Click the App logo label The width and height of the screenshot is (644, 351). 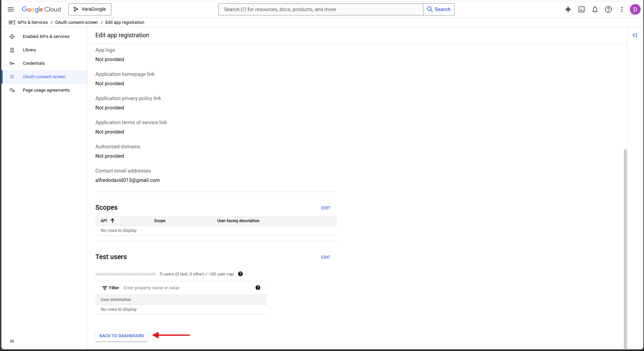105,50
